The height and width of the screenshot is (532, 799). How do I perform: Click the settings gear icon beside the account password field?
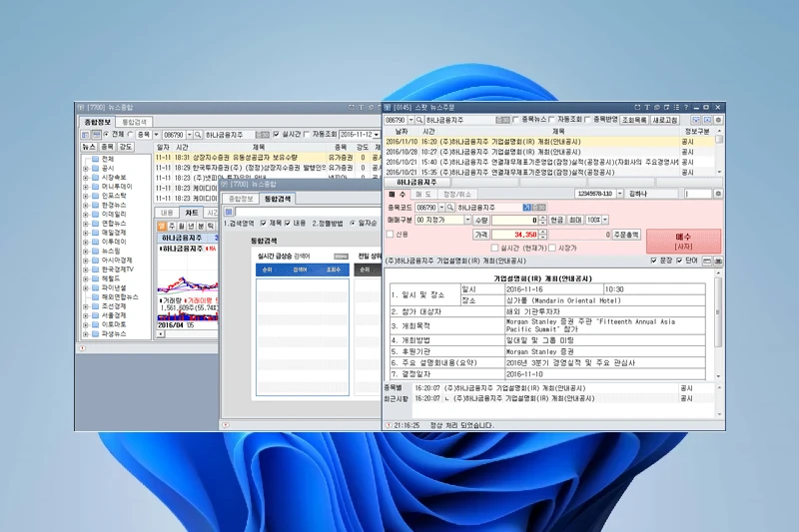(718, 194)
